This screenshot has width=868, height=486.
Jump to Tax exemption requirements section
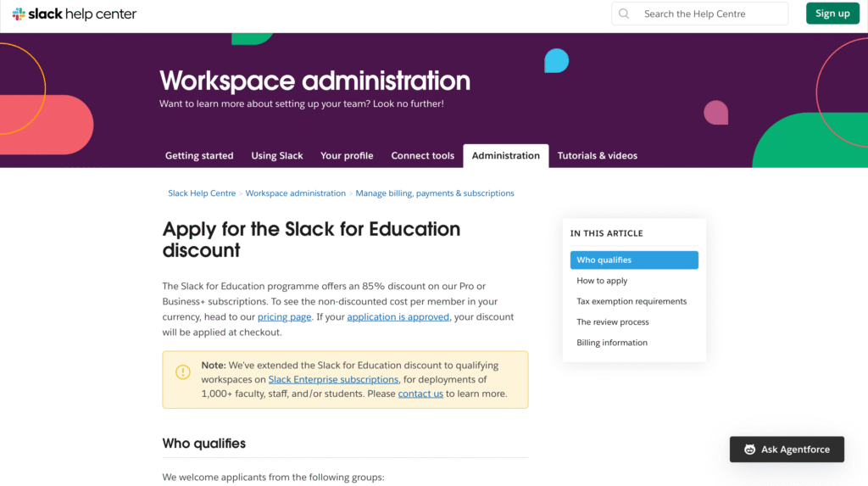tap(632, 301)
